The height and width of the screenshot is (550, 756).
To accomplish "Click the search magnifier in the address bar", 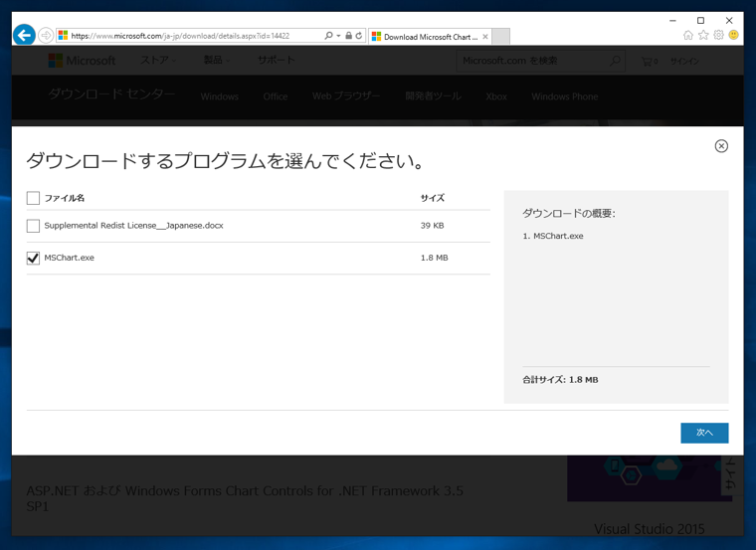I will (x=328, y=36).
